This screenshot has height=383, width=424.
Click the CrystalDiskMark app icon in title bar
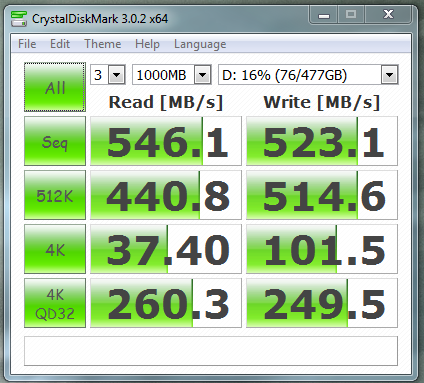coord(19,19)
